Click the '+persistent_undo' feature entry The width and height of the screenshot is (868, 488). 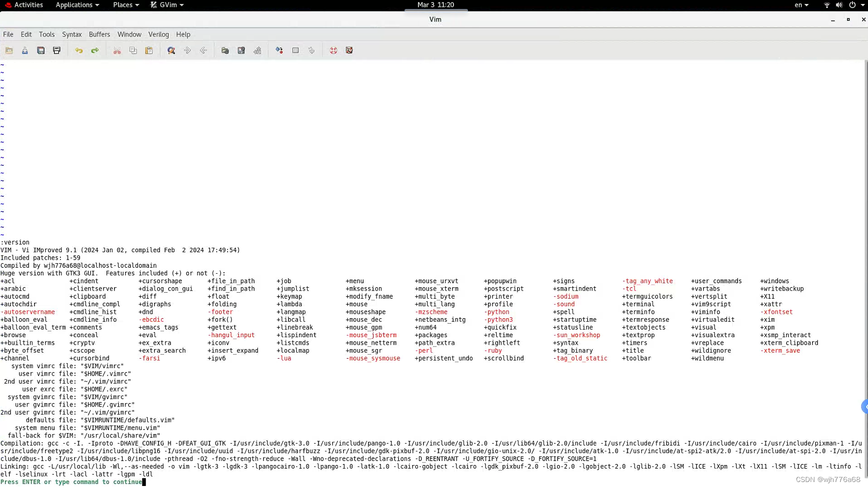click(x=443, y=359)
